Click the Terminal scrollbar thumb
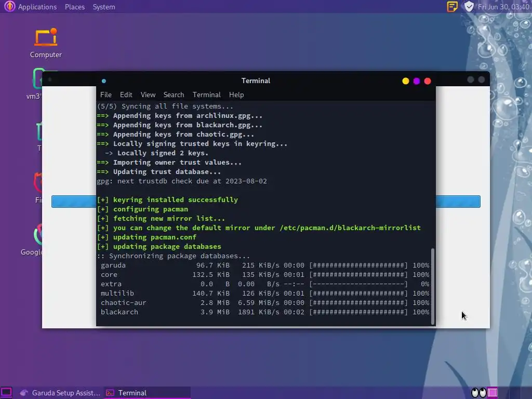 [x=432, y=286]
